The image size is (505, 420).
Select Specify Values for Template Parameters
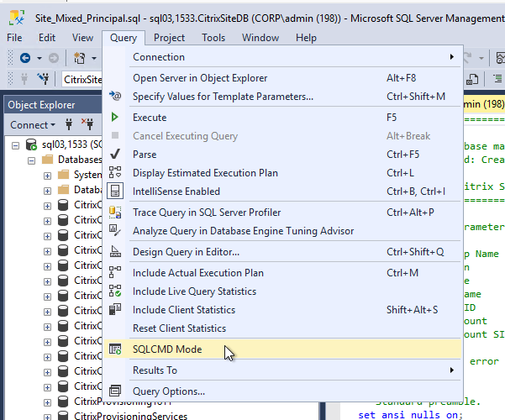pyautogui.click(x=283, y=97)
